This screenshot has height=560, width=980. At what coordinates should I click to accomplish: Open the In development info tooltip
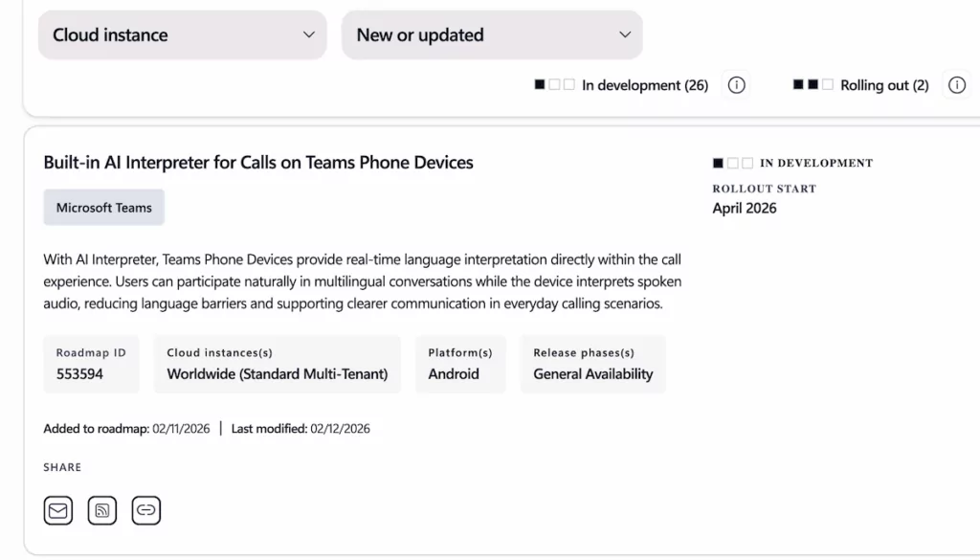(x=735, y=85)
